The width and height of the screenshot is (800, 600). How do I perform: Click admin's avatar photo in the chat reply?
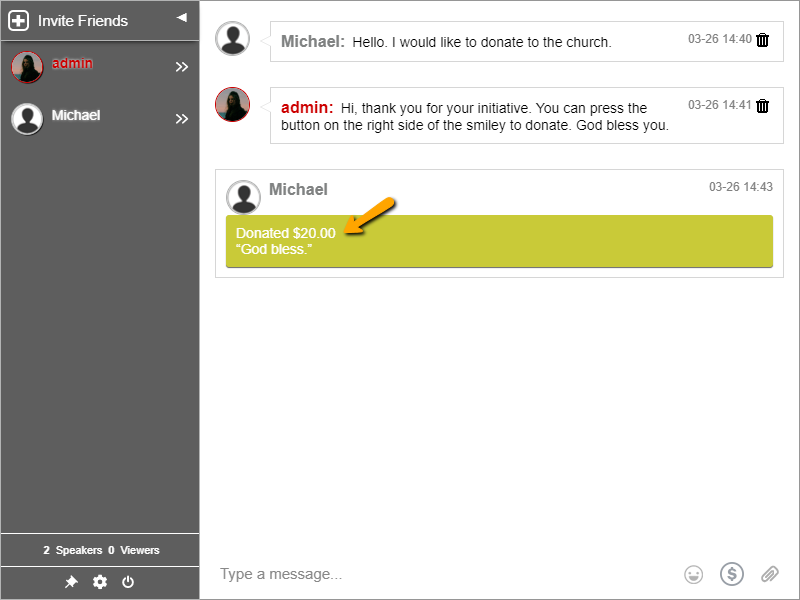tap(233, 104)
